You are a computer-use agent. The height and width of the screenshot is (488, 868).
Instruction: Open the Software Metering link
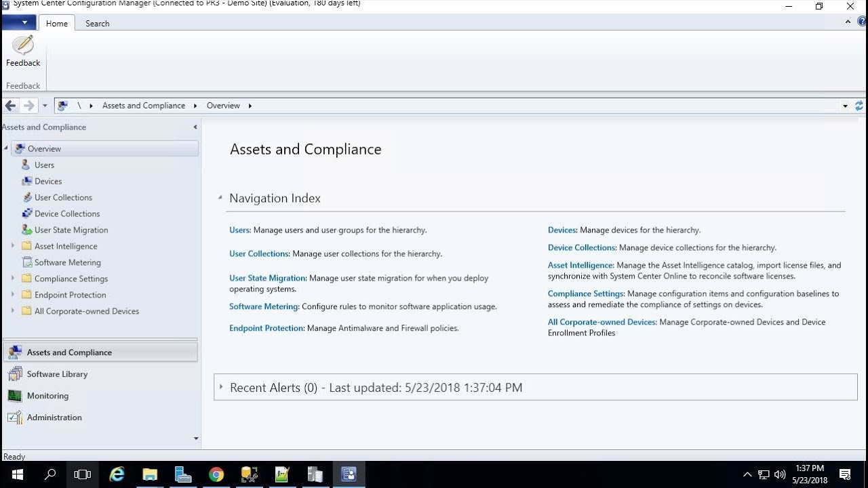click(x=264, y=306)
